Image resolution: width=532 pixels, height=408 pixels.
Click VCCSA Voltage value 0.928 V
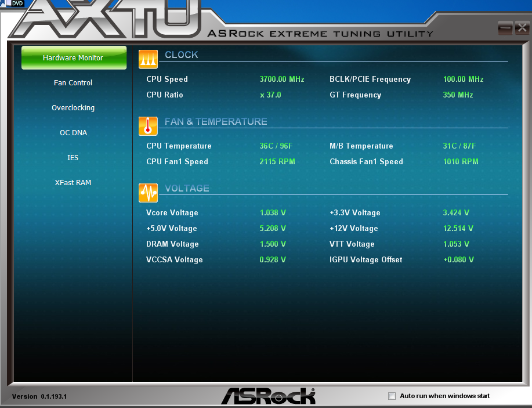click(x=273, y=259)
